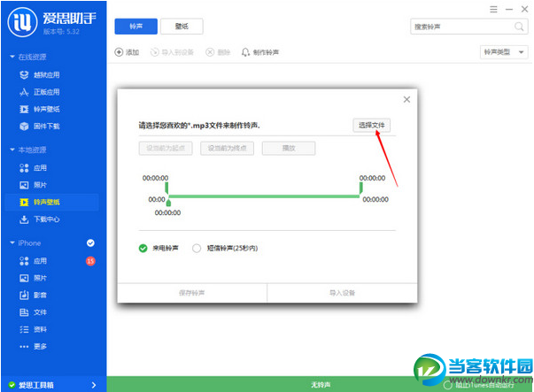The height and width of the screenshot is (392, 534).
Task: Open 越狱应用 under online resources
Action: pos(40,75)
